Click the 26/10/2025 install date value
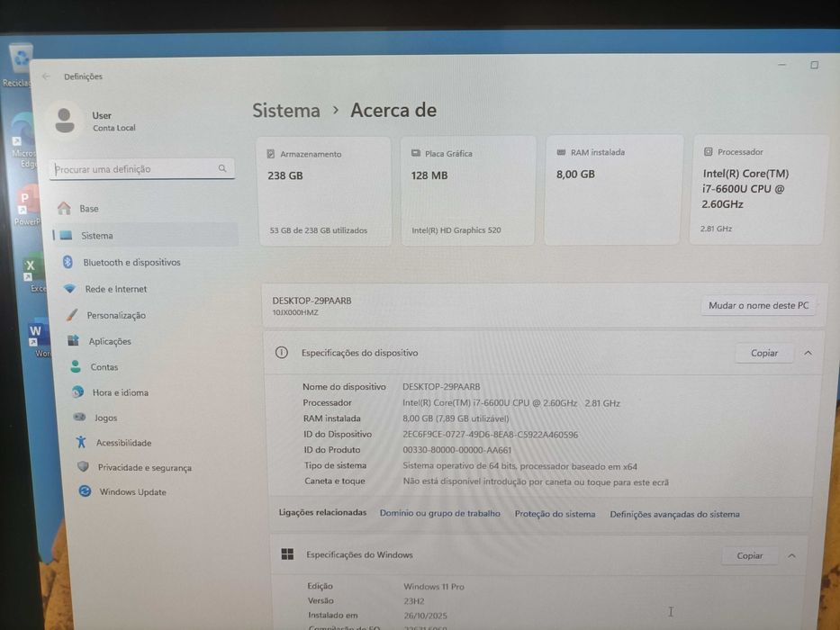This screenshot has width=840, height=630. [x=425, y=616]
